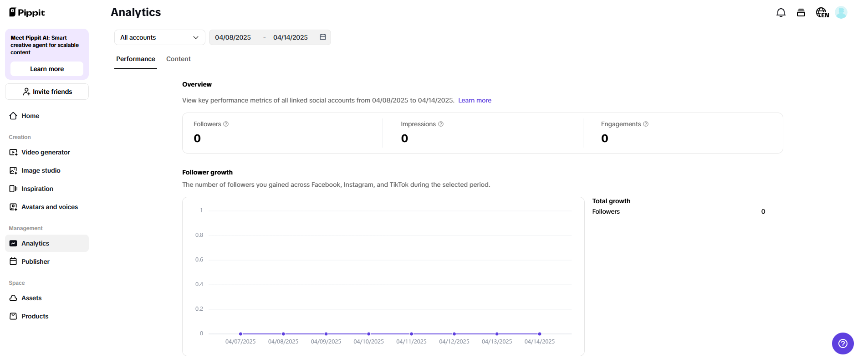Click the Engagements info question icon
Screen dimensions: 868x364
(646, 124)
